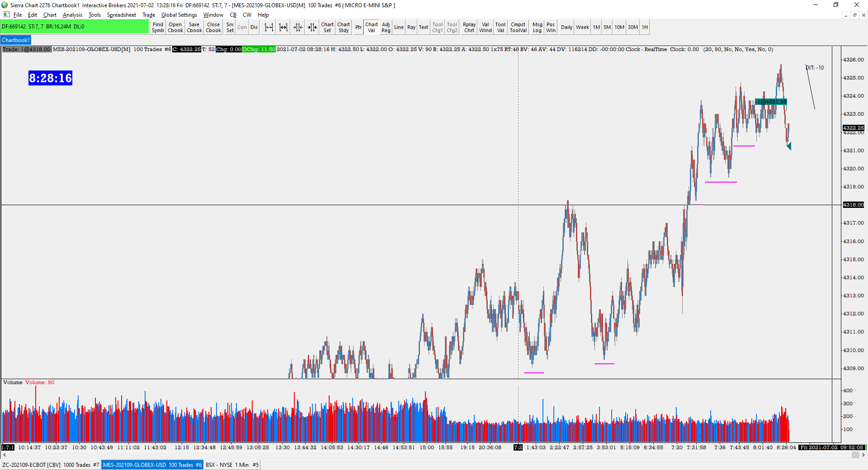868x470 pixels.
Task: Open the Message Log
Action: click(538, 28)
